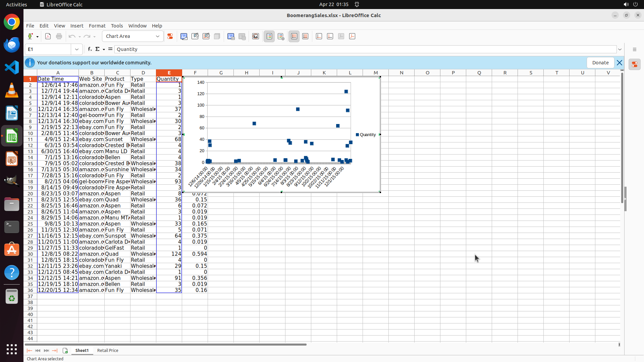Expand the formula bar with its arrow

click(620, 49)
